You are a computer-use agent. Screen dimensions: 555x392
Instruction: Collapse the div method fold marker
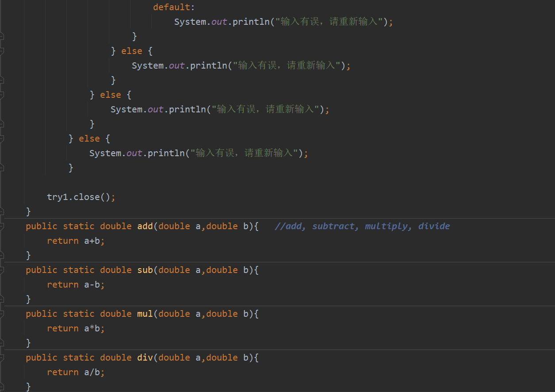[1, 357]
